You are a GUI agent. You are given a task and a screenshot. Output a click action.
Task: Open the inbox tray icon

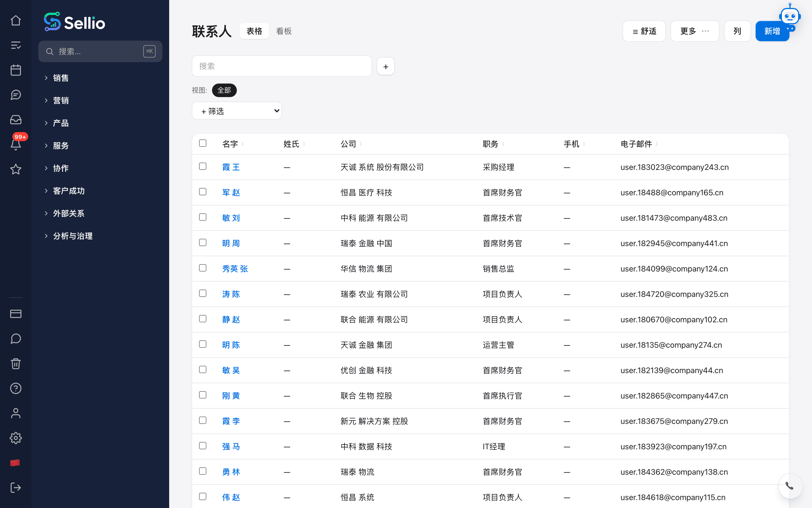(16, 120)
